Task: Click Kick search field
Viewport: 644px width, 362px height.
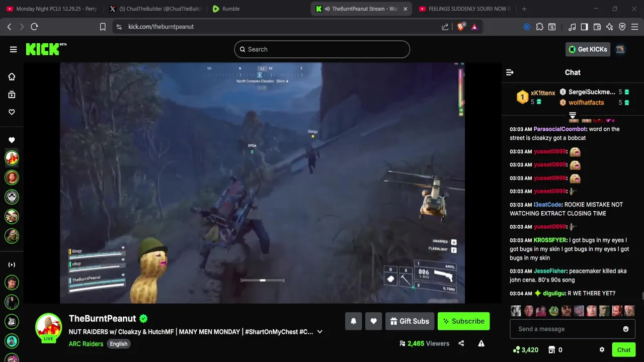Action: coord(322,49)
